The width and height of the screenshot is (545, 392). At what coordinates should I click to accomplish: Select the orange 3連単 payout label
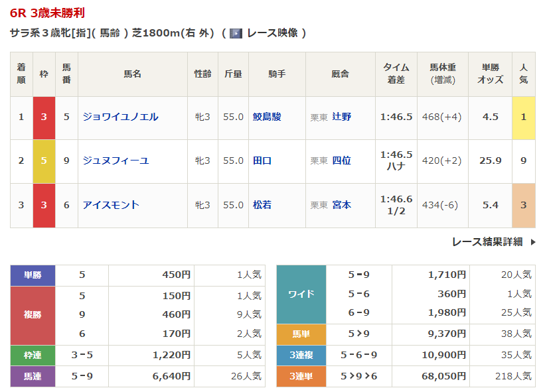coord(301,376)
